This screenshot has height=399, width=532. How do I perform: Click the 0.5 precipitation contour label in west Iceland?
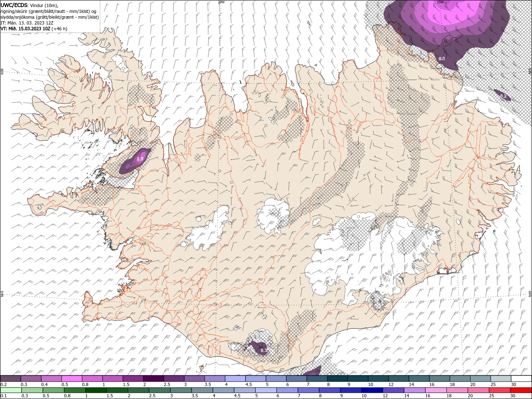[x=140, y=159]
